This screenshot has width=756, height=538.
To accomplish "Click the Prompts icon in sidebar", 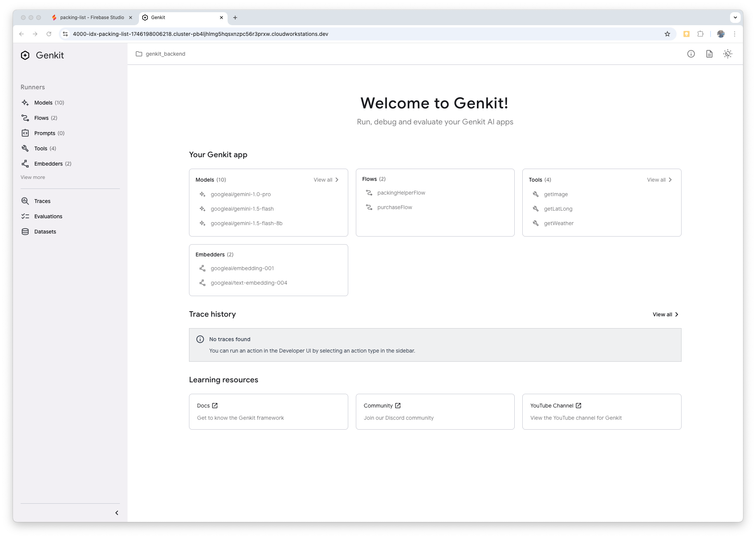I will [x=25, y=133].
